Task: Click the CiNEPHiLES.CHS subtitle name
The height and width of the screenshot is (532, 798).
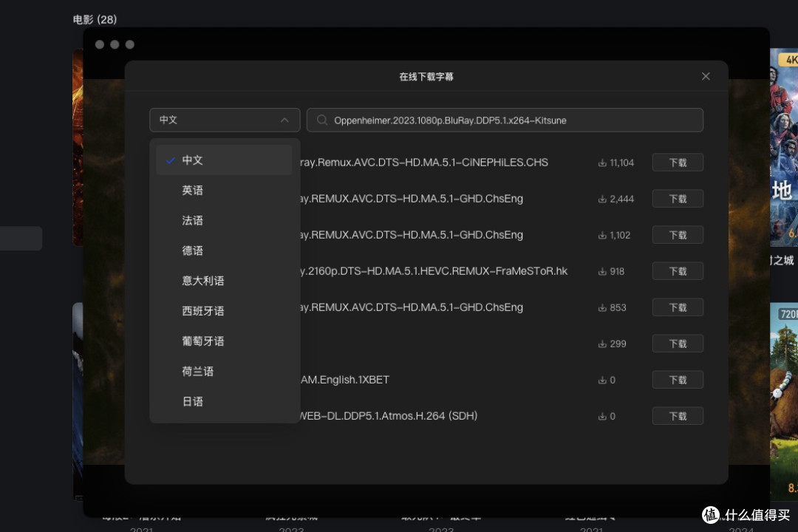Action: [424, 163]
